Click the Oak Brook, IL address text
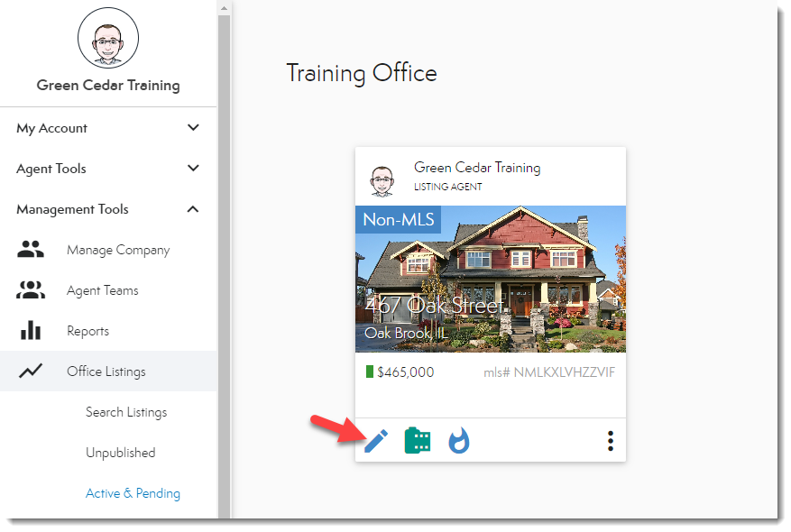 pyautogui.click(x=406, y=333)
